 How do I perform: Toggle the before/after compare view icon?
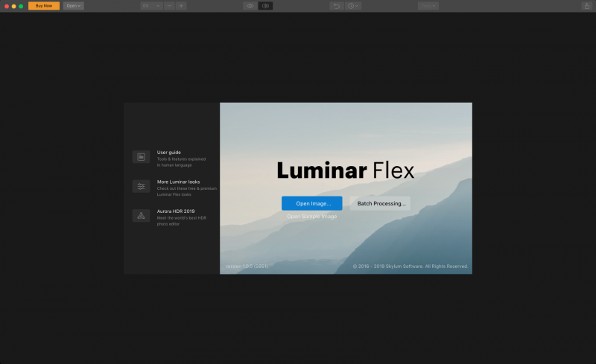tap(265, 6)
